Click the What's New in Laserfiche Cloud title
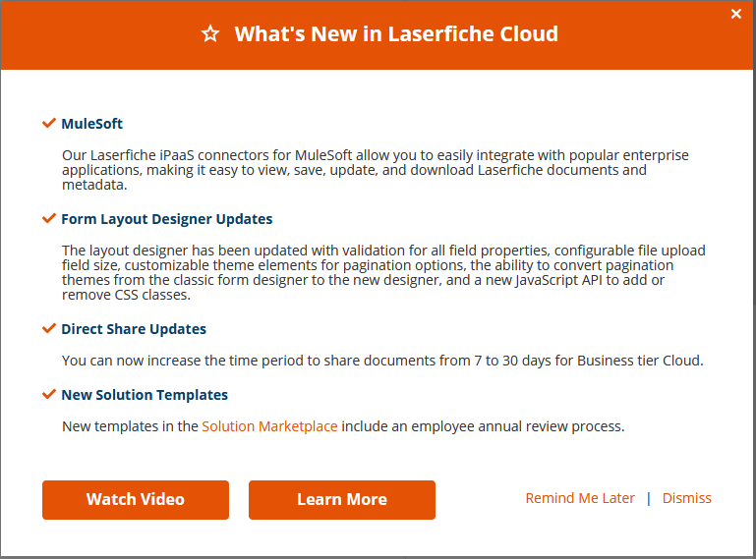This screenshot has width=756, height=559. pos(396,34)
